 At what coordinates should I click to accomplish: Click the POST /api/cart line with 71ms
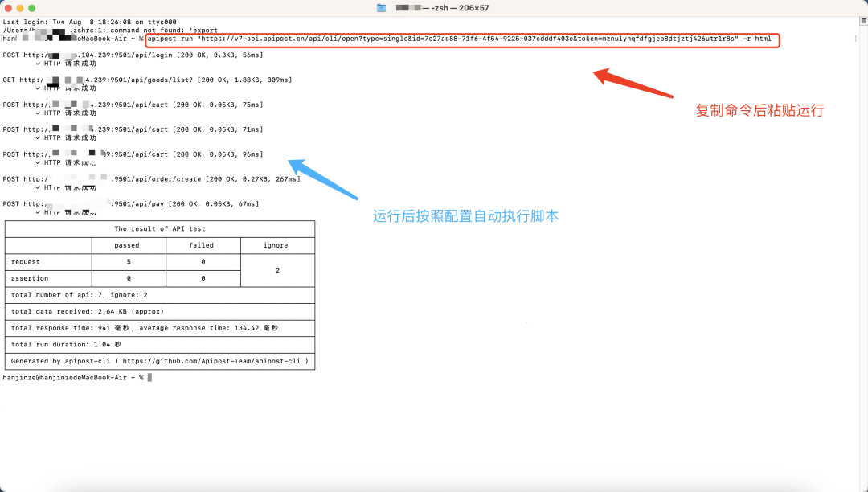(x=133, y=129)
